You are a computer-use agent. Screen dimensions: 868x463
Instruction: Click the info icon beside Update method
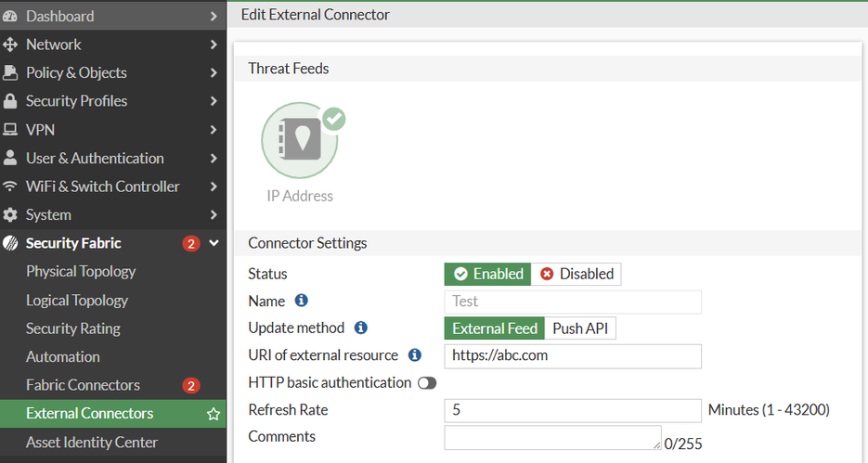coord(361,328)
